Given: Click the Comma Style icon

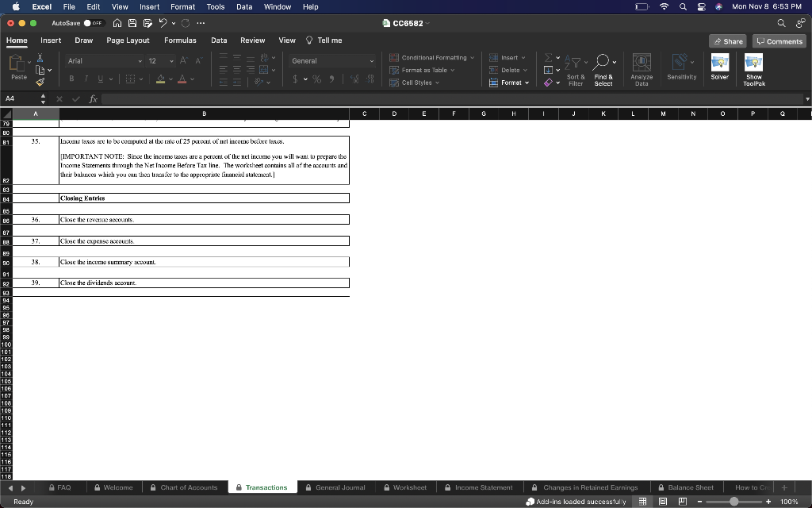Looking at the screenshot, I should 331,79.
